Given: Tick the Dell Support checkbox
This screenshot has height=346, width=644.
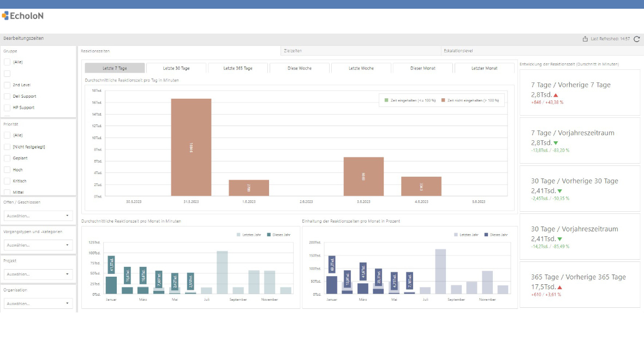Looking at the screenshot, I should [x=7, y=96].
